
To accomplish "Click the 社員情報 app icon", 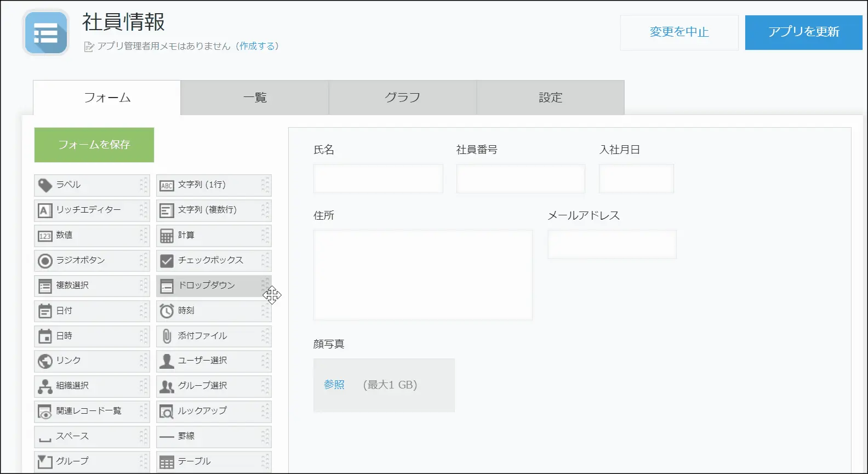I will 46,33.
